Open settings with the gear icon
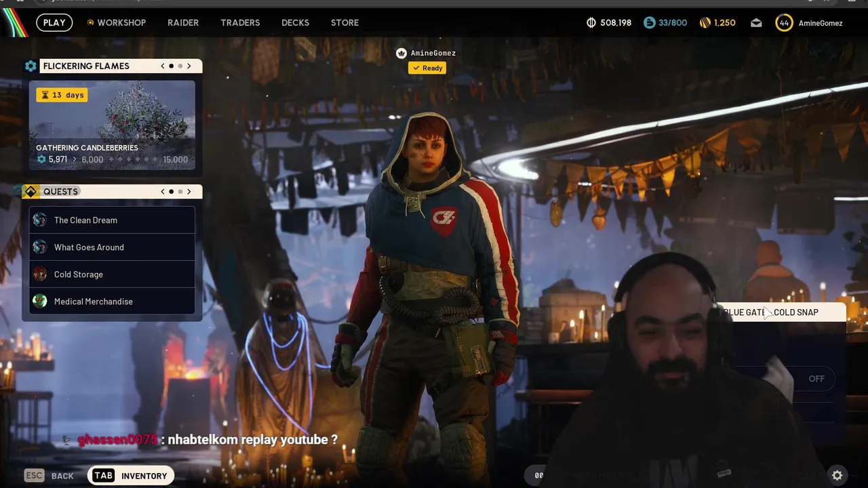 tap(837, 475)
